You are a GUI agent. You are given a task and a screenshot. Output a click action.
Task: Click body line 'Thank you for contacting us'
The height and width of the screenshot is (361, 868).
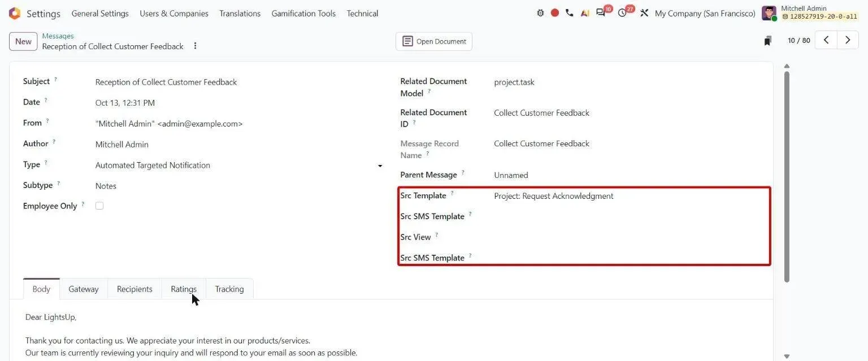coord(73,341)
